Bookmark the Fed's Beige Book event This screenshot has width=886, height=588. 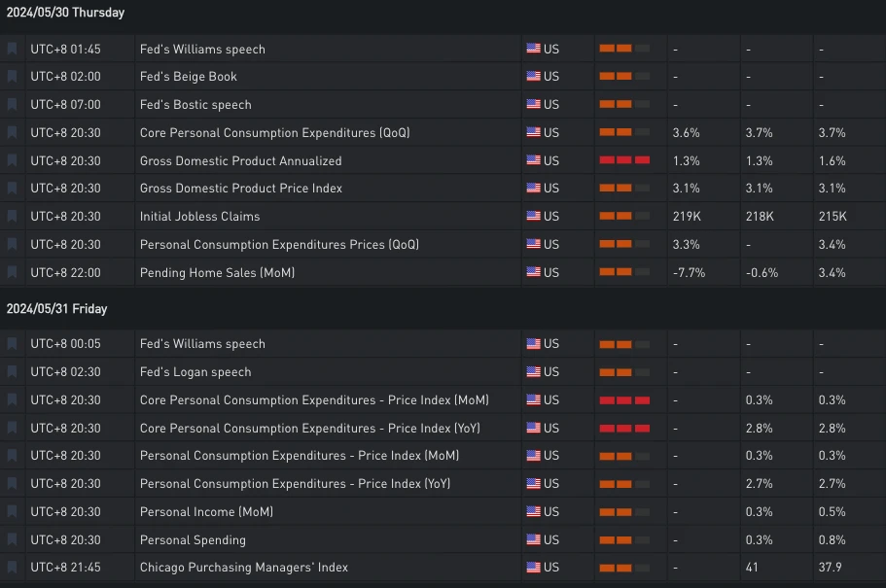(13, 77)
